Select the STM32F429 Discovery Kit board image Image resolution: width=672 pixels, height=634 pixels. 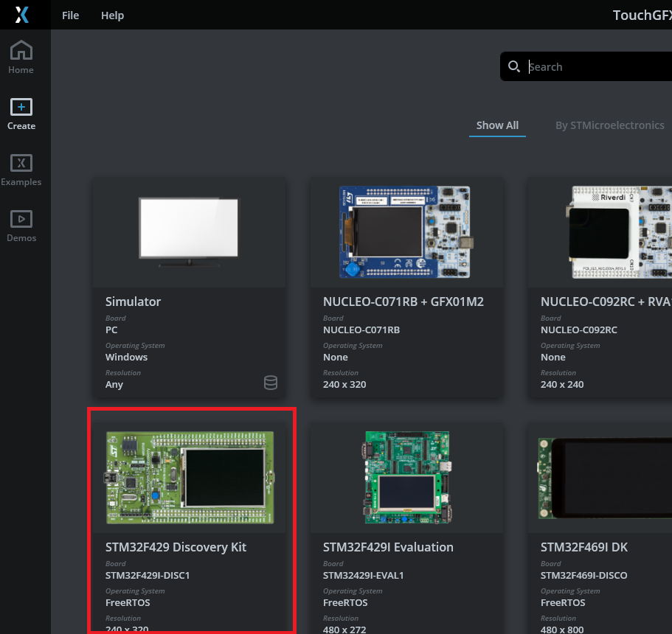189,477
